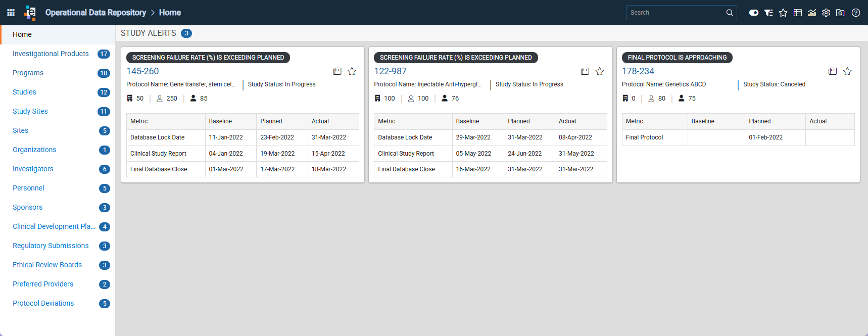Viewport: 868px width, 336px height.
Task: Open details icon for study 178-234
Action: pos(833,71)
